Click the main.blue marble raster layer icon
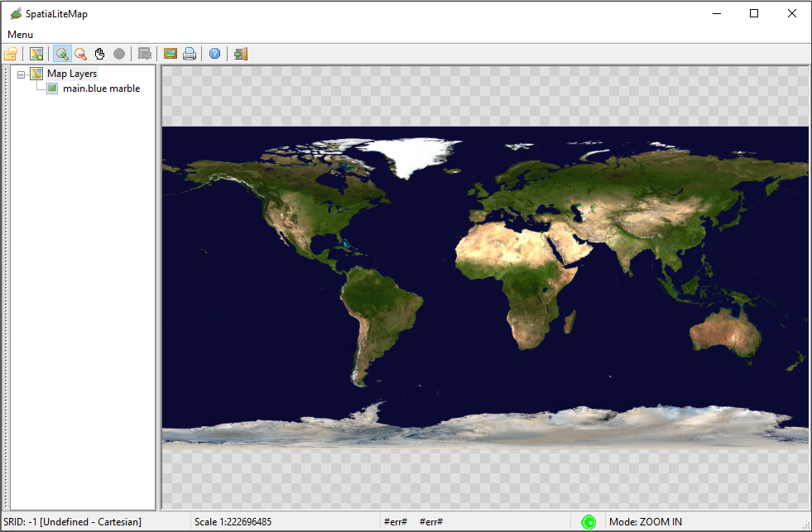Image resolution: width=812 pixels, height=532 pixels. click(52, 89)
